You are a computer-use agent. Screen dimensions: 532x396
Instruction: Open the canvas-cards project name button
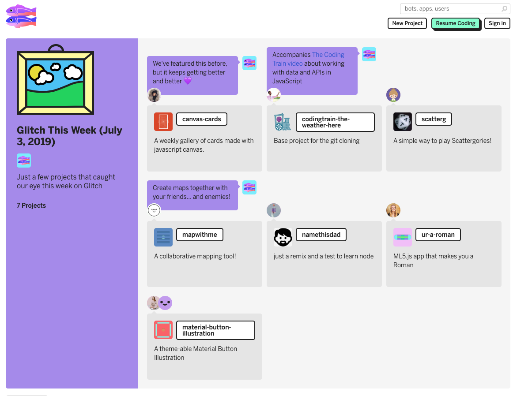point(201,119)
